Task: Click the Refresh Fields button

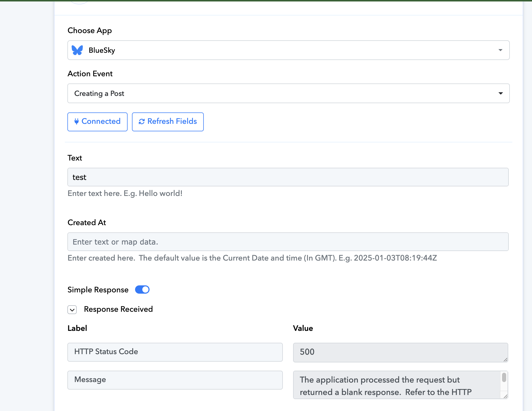Action: click(168, 122)
